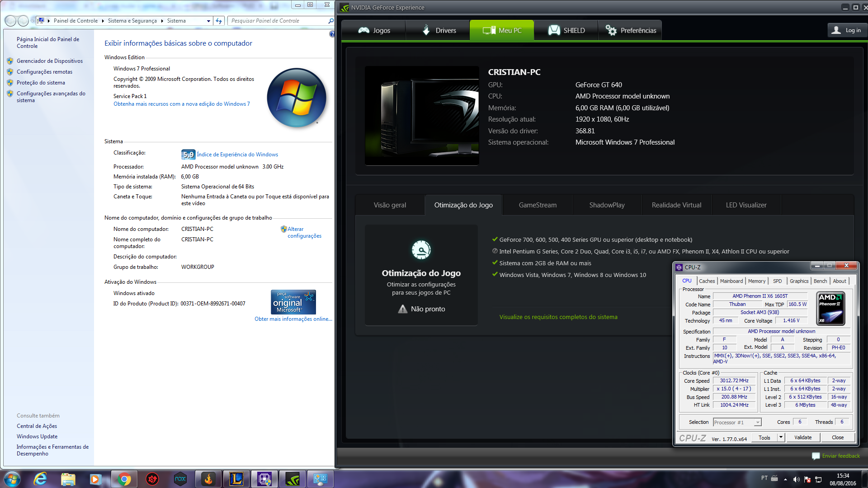Open the LED Visualizer subtab
This screenshot has height=488, width=868.
[746, 205]
